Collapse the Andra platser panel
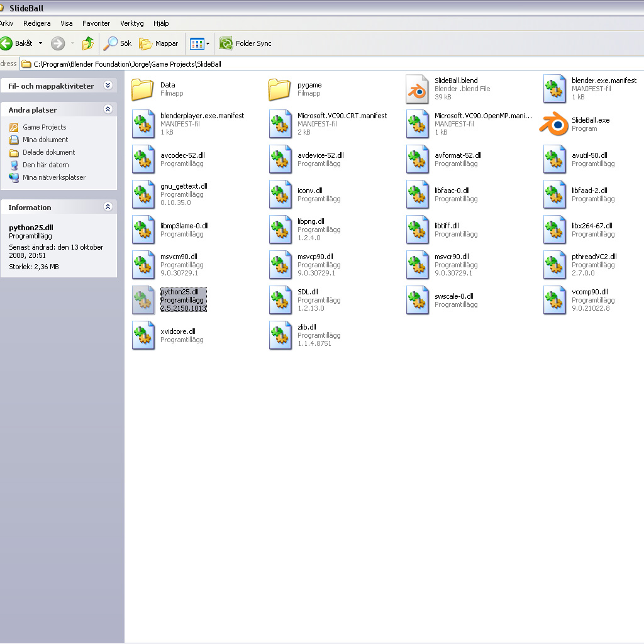 pos(108,109)
